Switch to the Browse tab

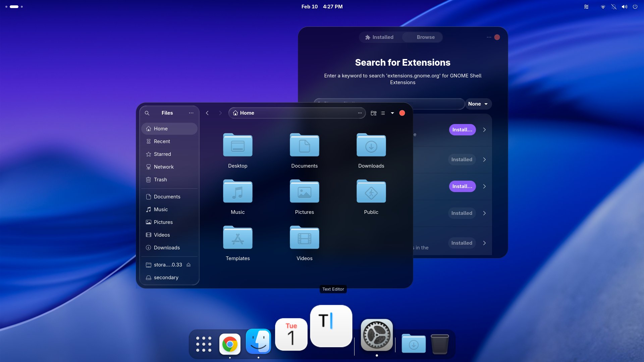tap(425, 37)
